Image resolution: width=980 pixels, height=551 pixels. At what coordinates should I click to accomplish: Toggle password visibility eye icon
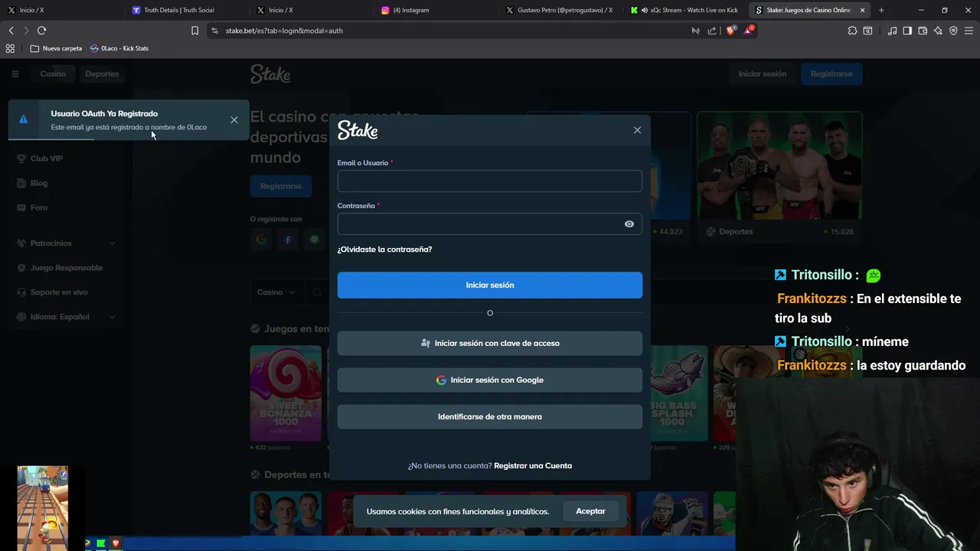[629, 224]
